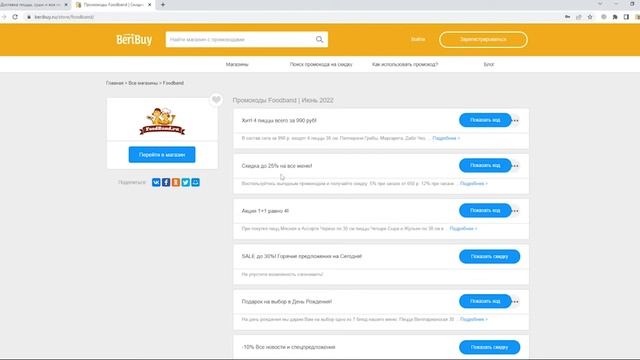
Task: Open three-dot menu of the Акция 1+1 offer
Action: click(516, 211)
